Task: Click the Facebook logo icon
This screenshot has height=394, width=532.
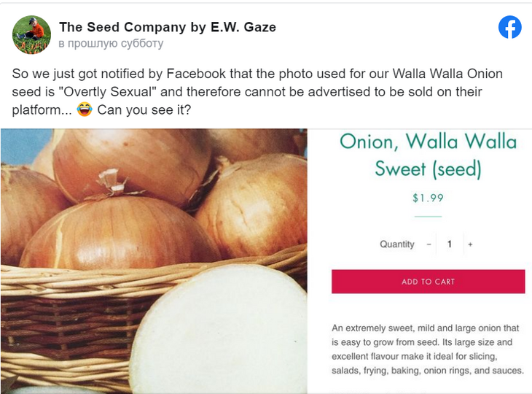Action: coord(510,28)
